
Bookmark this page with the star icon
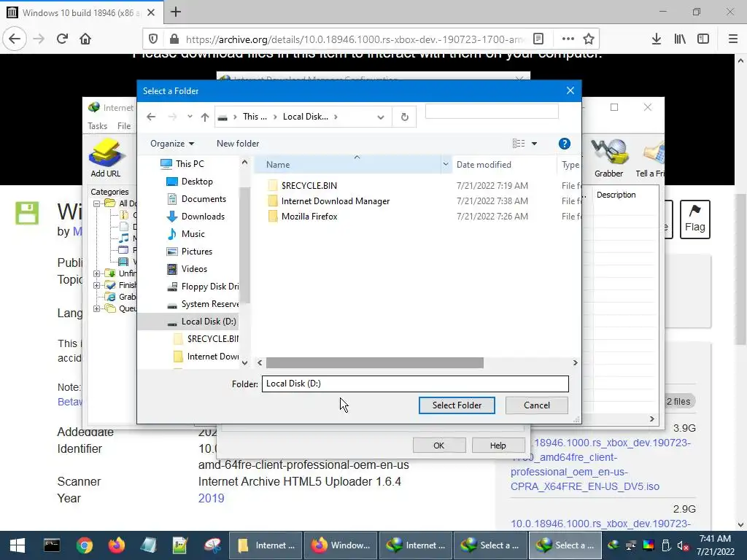click(589, 39)
